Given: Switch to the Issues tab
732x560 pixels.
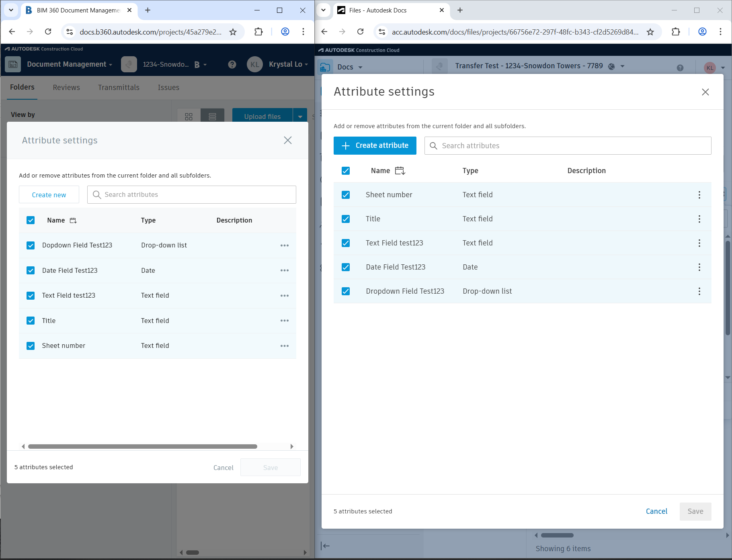Looking at the screenshot, I should tap(168, 87).
